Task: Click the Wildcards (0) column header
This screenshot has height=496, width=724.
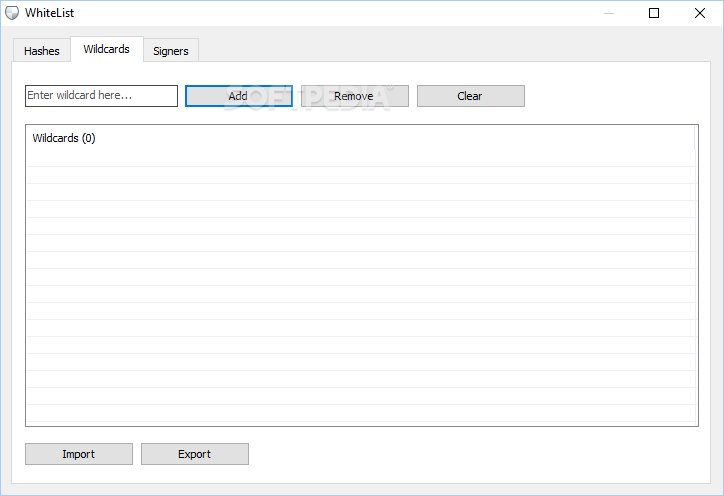Action: coord(360,138)
